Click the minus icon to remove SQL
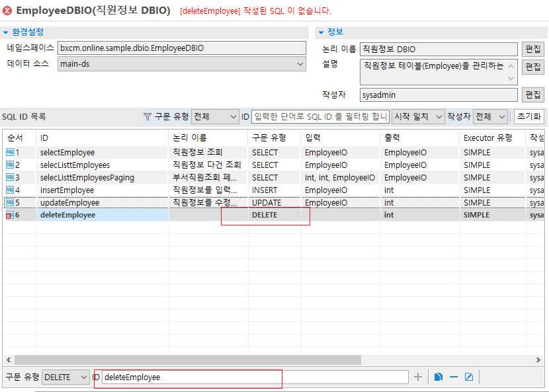The width and height of the screenshot is (549, 392). [x=454, y=377]
